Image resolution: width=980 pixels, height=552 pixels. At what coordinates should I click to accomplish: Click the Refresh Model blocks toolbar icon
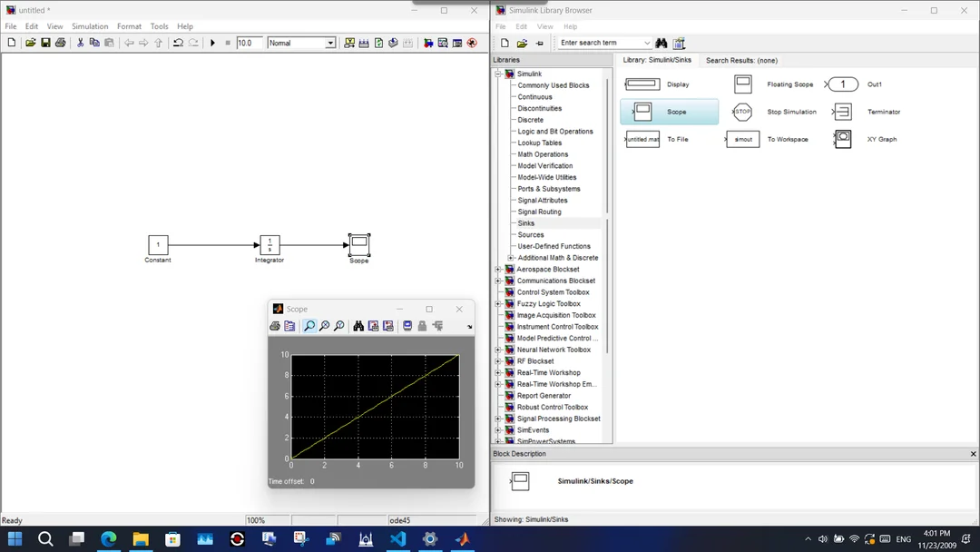[378, 43]
